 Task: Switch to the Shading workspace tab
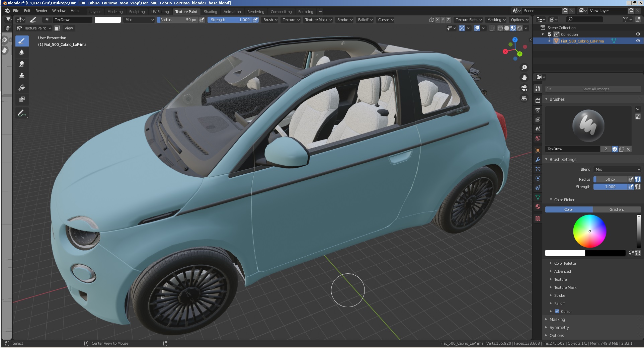(210, 12)
